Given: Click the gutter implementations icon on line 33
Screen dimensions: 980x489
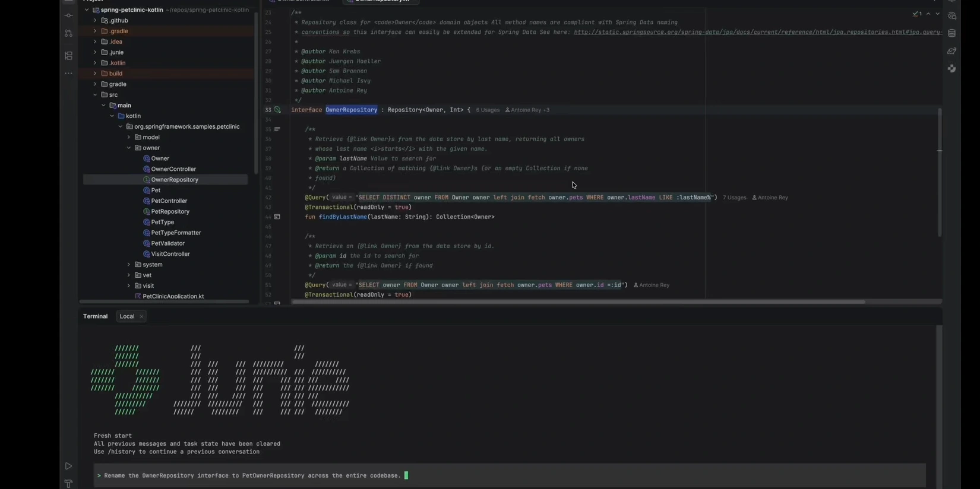Looking at the screenshot, I should point(277,110).
